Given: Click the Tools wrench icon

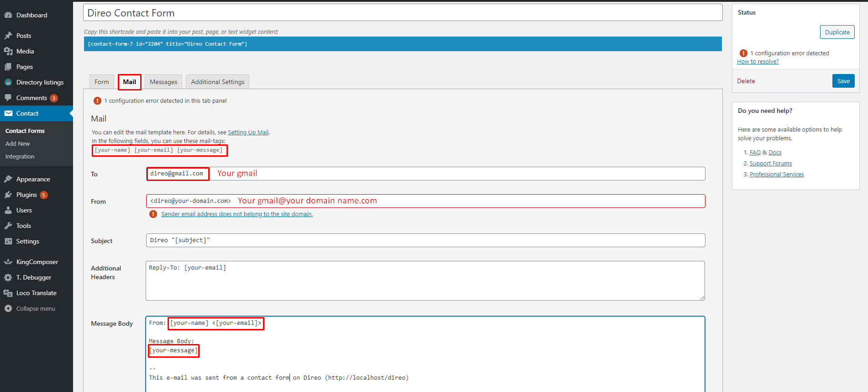Looking at the screenshot, I should [8, 226].
